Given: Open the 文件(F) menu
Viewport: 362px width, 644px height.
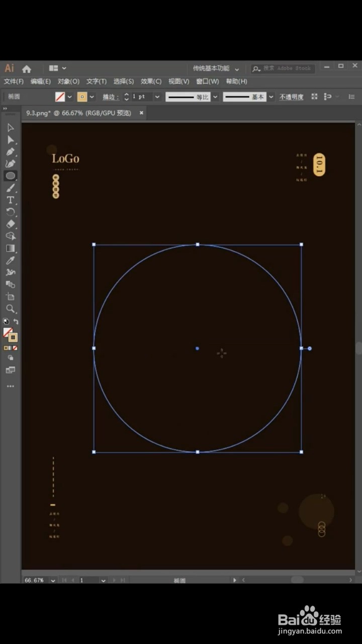Looking at the screenshot, I should [14, 82].
